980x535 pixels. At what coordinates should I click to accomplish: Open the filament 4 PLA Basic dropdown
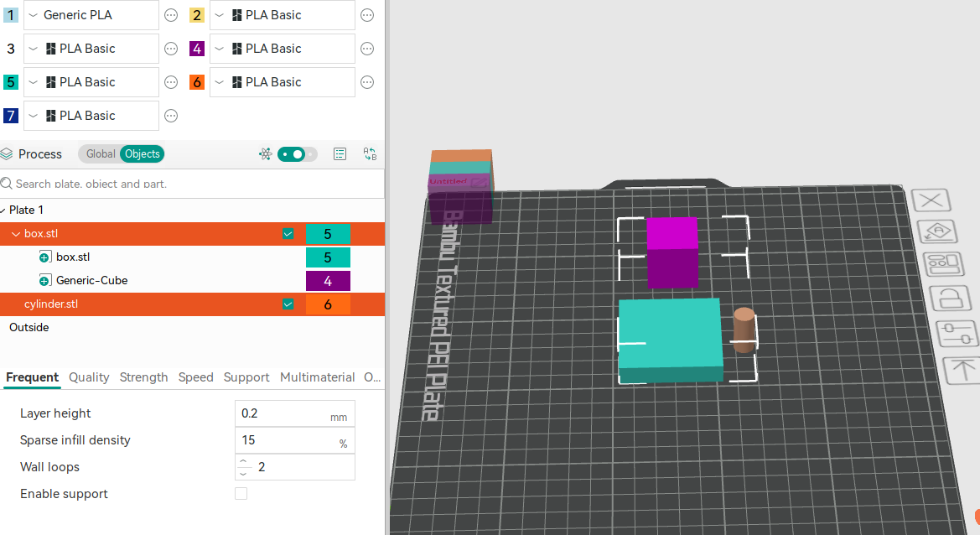(283, 49)
